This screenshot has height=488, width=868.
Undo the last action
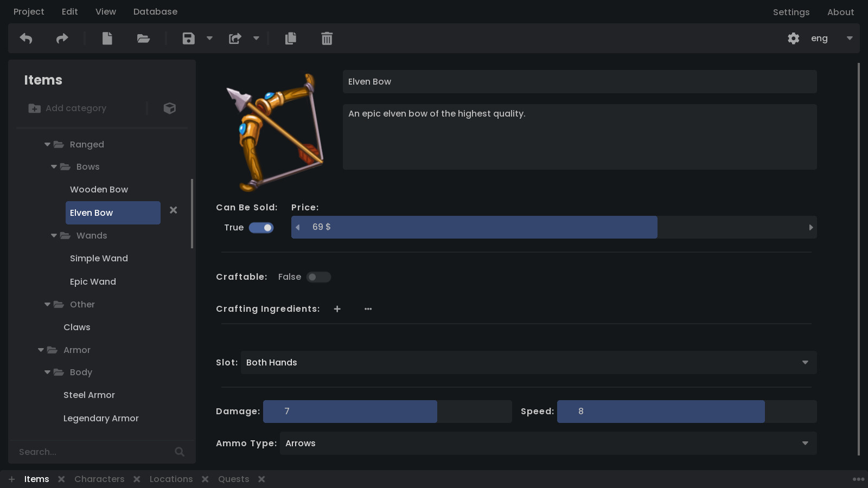25,38
